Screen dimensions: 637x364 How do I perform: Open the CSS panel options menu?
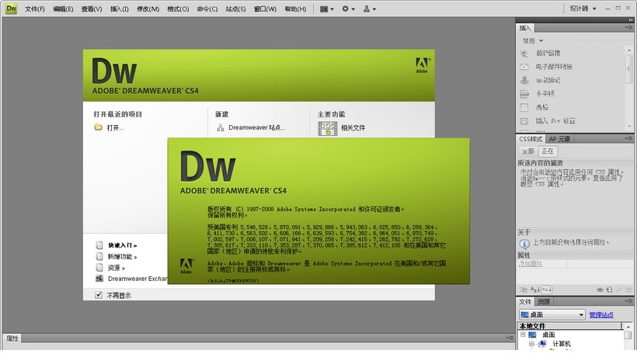[629, 138]
